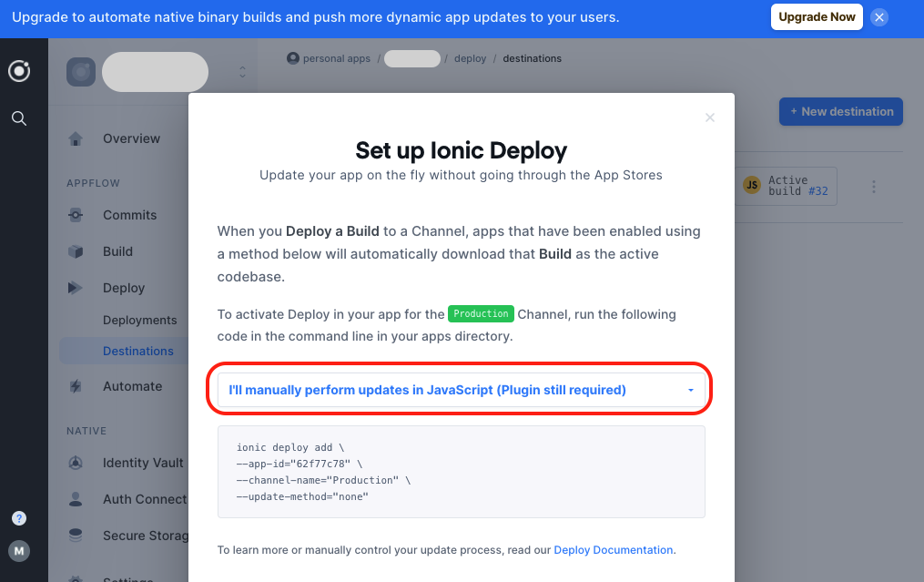The height and width of the screenshot is (582, 924).
Task: Click the Identity Vault icon
Action: 76,463
